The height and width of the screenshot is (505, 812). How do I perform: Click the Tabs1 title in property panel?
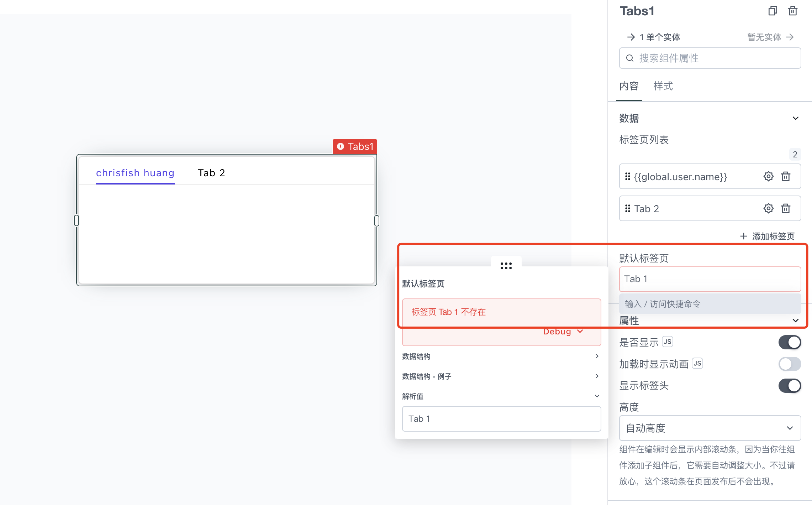(637, 11)
